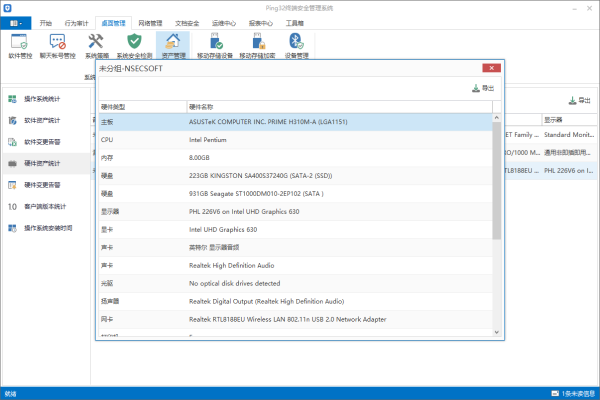
Task: Click 通用非即插即用 cell in main window
Action: pos(569,153)
